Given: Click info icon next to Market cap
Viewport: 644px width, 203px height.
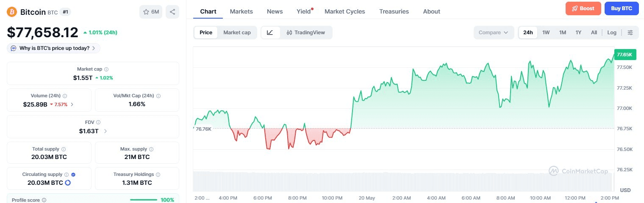Looking at the screenshot, I should click(106, 69).
